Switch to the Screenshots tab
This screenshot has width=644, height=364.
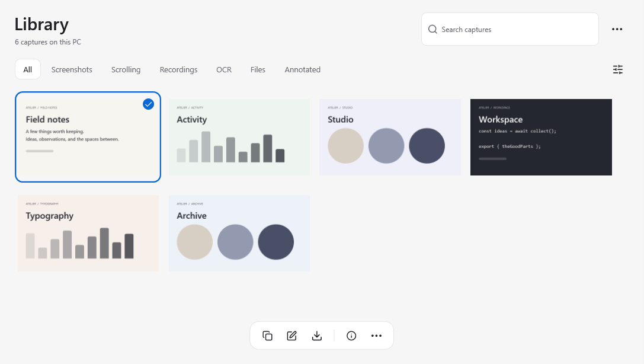(72, 69)
